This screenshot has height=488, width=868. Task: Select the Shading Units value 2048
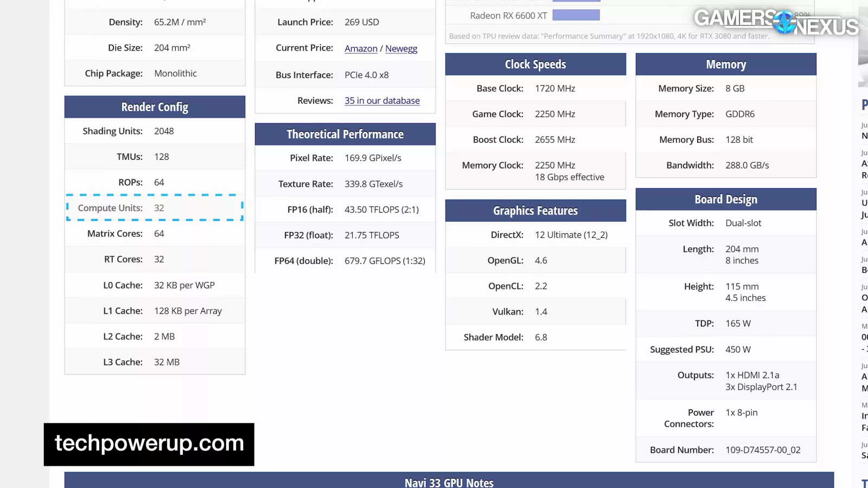[164, 131]
